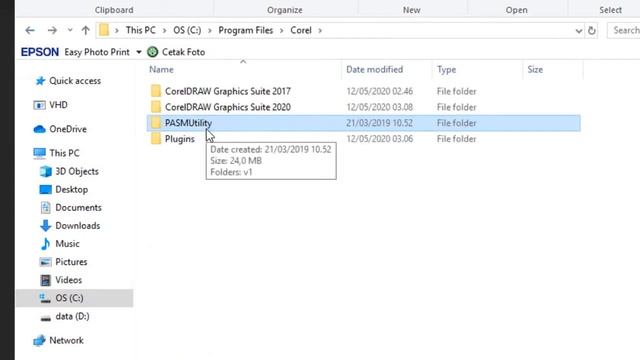Select CorelDRAW Graphics Suite 2017 name
Image resolution: width=640 pixels, height=360 pixels.
[x=228, y=91]
